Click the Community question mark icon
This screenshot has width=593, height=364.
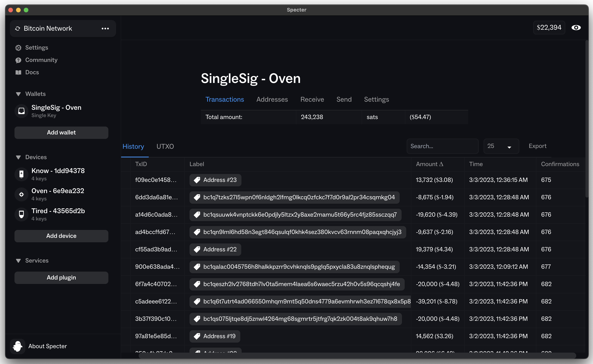[18, 60]
